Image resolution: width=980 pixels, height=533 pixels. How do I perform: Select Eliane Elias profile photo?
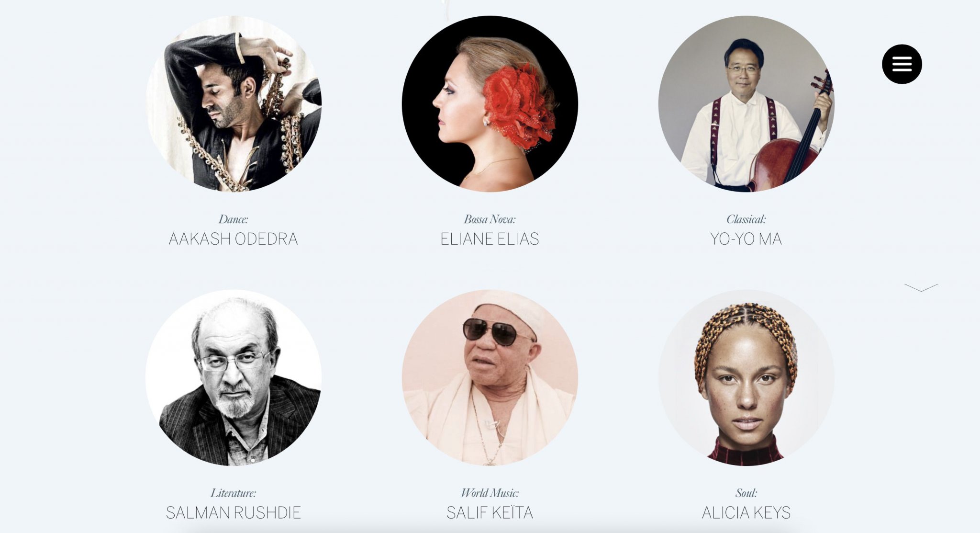[x=490, y=104]
